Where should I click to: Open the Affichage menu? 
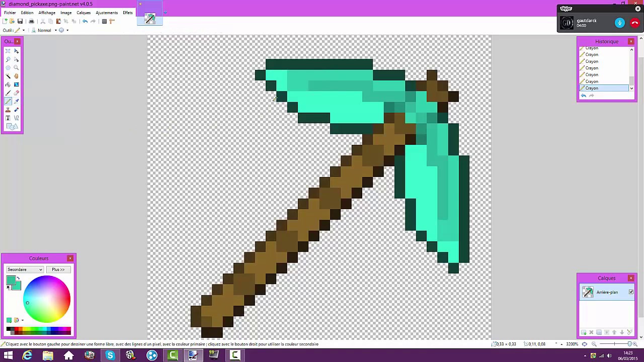pos(47,13)
